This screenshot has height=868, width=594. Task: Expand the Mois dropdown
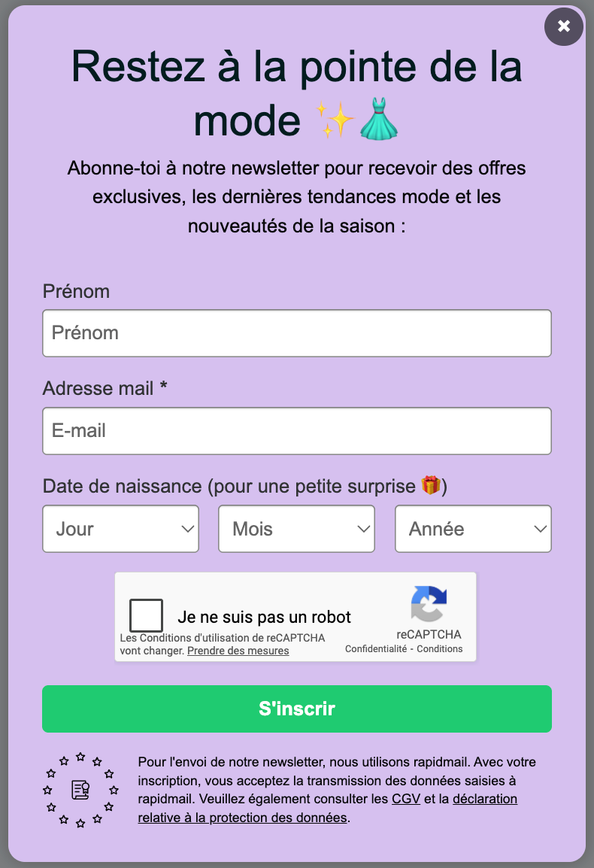tap(297, 529)
